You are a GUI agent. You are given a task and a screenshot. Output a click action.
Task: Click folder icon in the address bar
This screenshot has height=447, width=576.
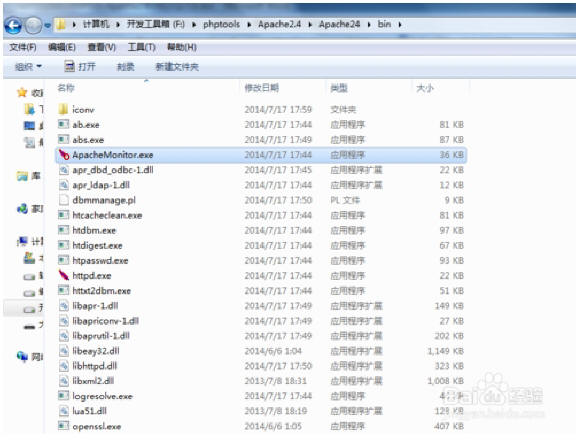coord(61,25)
